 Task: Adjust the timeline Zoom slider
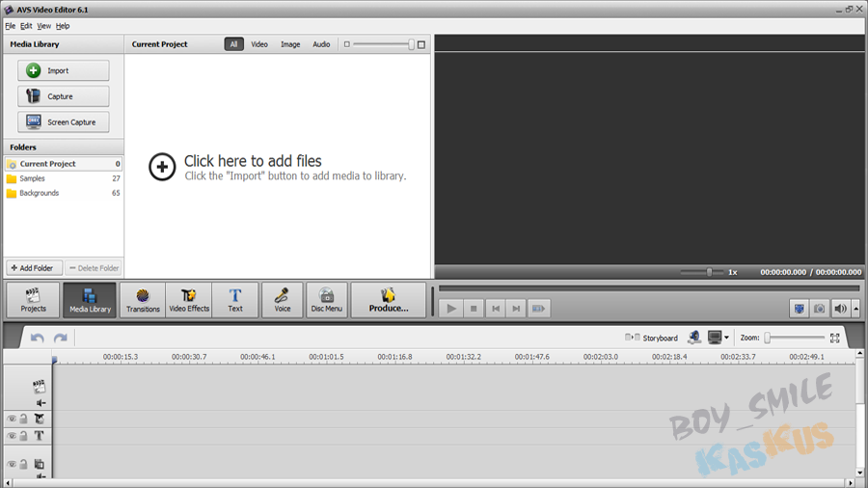click(795, 338)
